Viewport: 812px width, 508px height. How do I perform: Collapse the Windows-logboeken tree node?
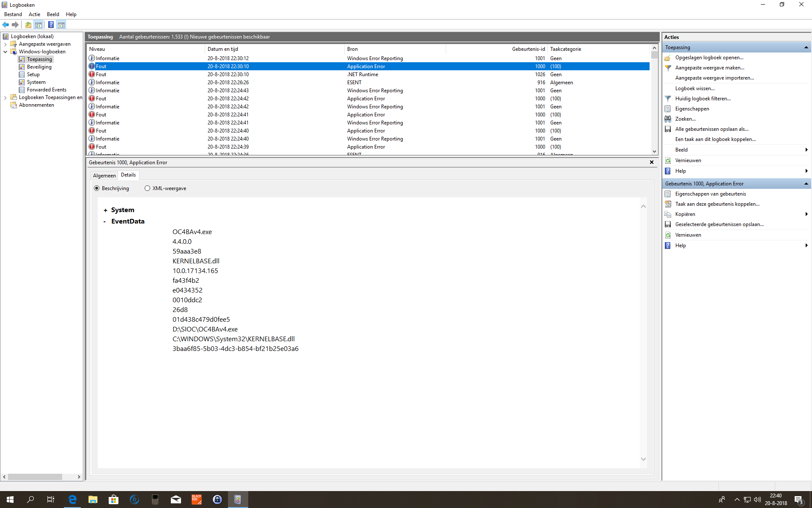coord(5,52)
